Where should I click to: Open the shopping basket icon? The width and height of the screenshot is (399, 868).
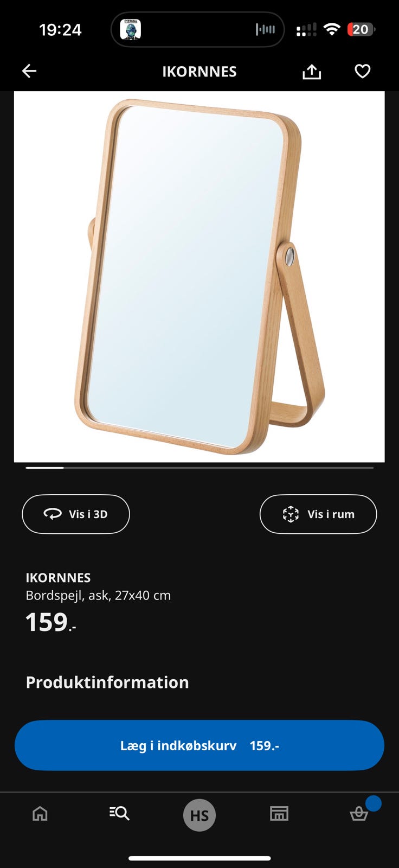click(x=359, y=813)
